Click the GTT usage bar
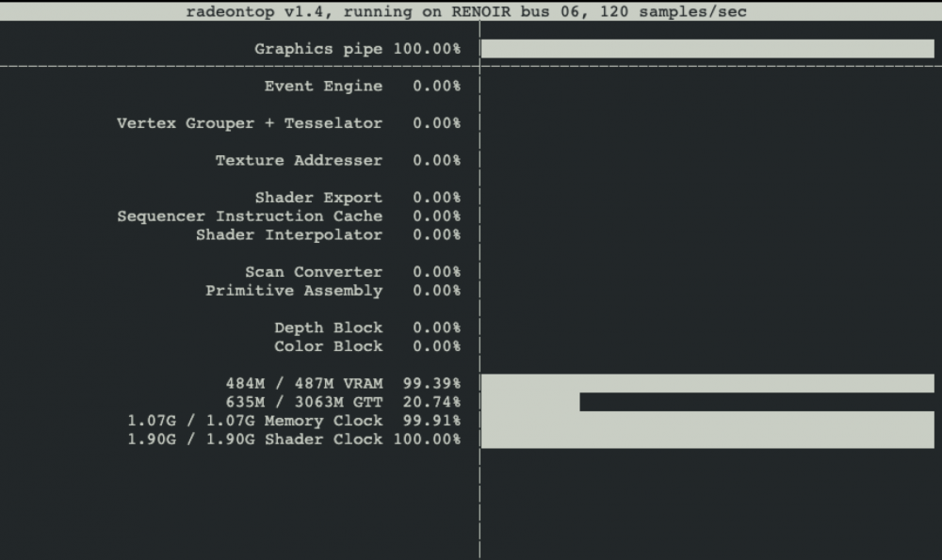This screenshot has width=942, height=560. 530,402
